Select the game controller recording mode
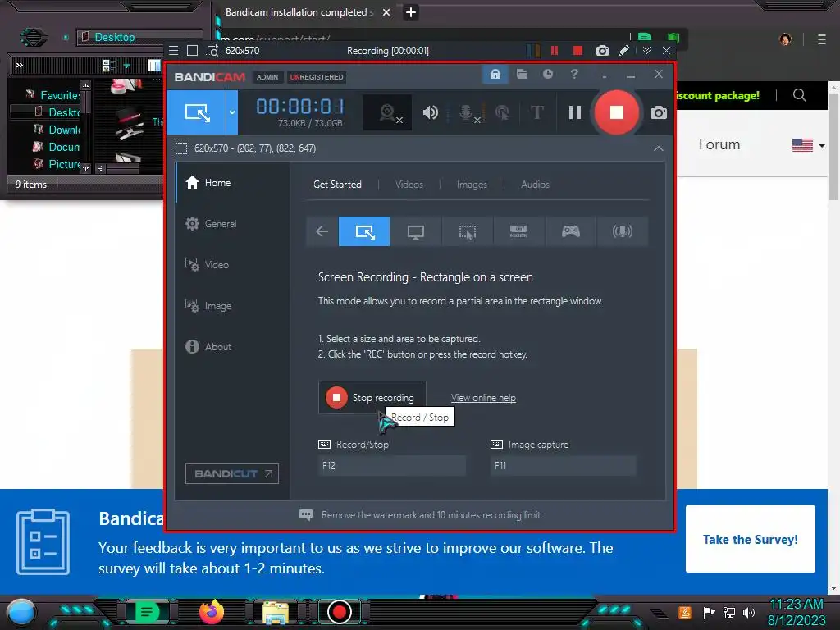Image resolution: width=840 pixels, height=630 pixels. [x=571, y=231]
